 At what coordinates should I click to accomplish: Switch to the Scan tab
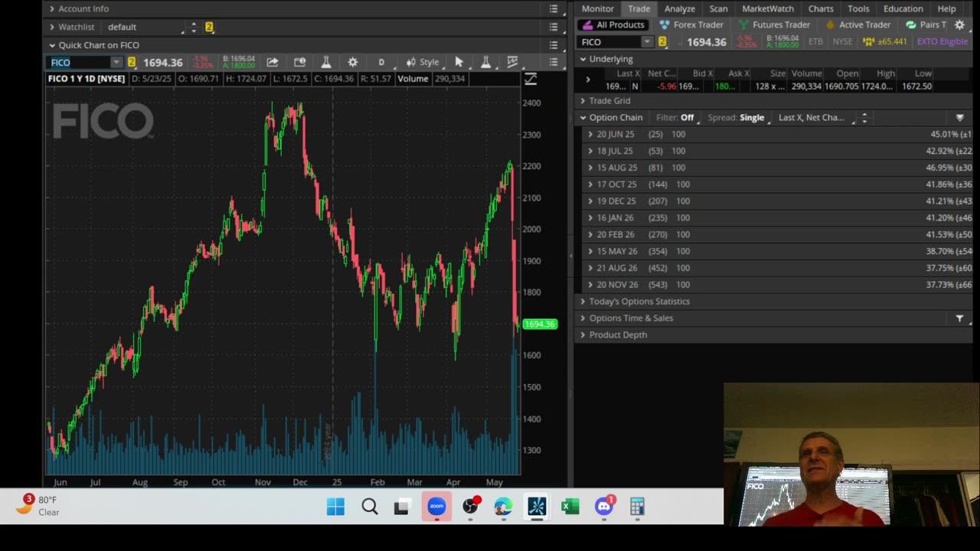(x=718, y=8)
